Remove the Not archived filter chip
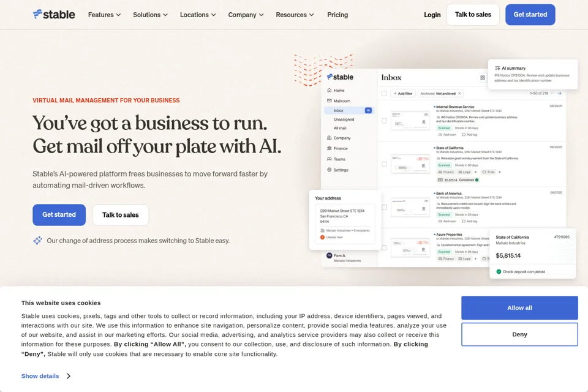Viewport: 588px width, 392px height. pyautogui.click(x=459, y=93)
